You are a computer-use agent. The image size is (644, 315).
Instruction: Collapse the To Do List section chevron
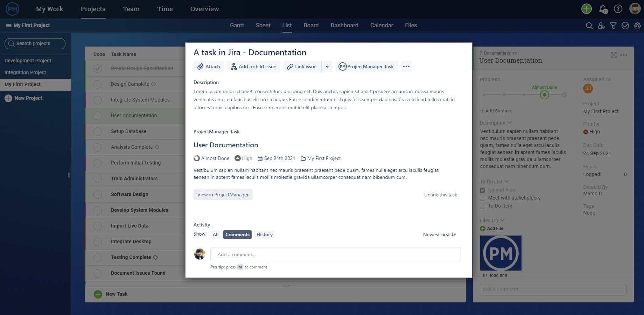(x=507, y=181)
